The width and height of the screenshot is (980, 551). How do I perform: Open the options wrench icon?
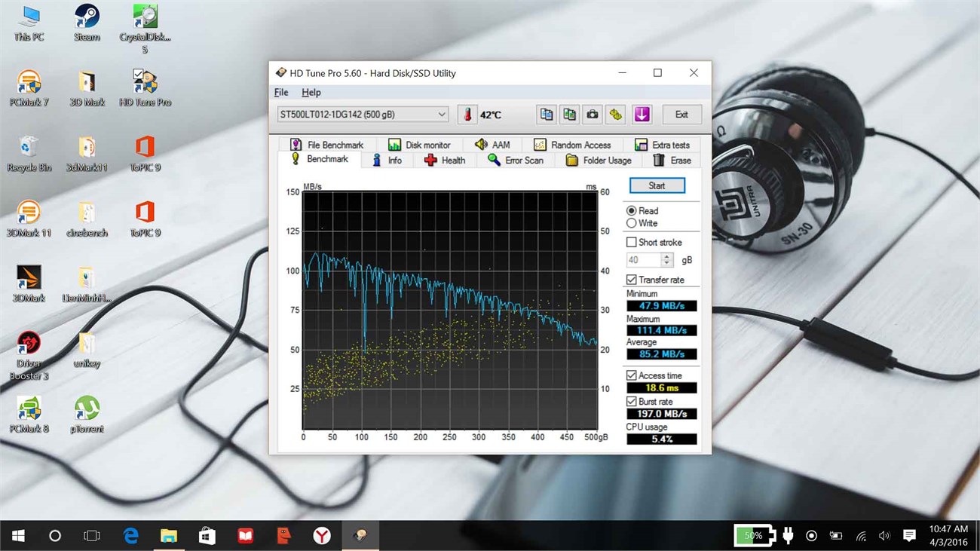[616, 115]
